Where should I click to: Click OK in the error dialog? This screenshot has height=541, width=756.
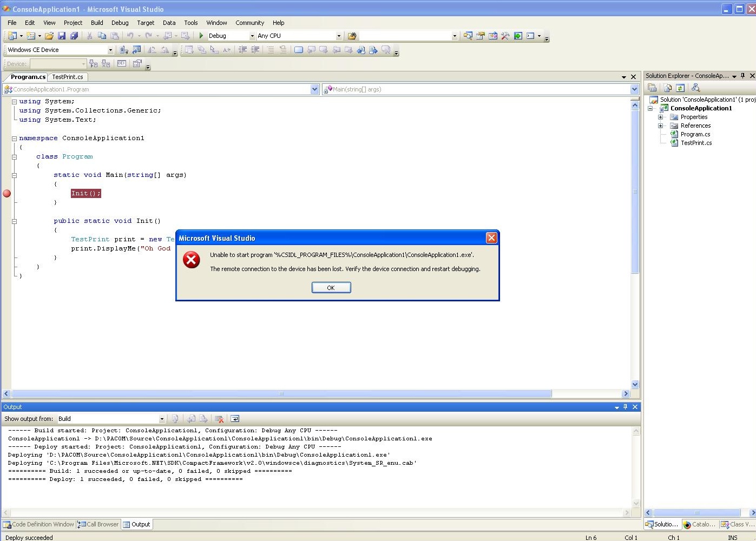click(x=331, y=288)
